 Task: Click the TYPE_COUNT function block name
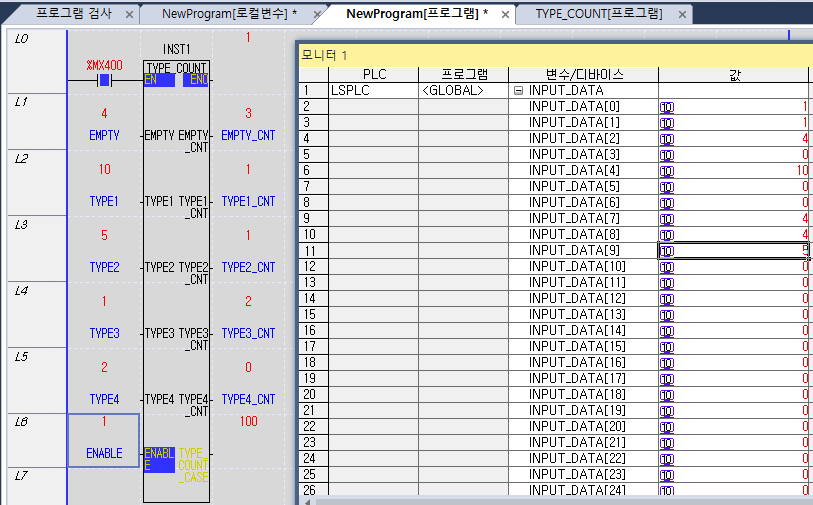pos(176,68)
